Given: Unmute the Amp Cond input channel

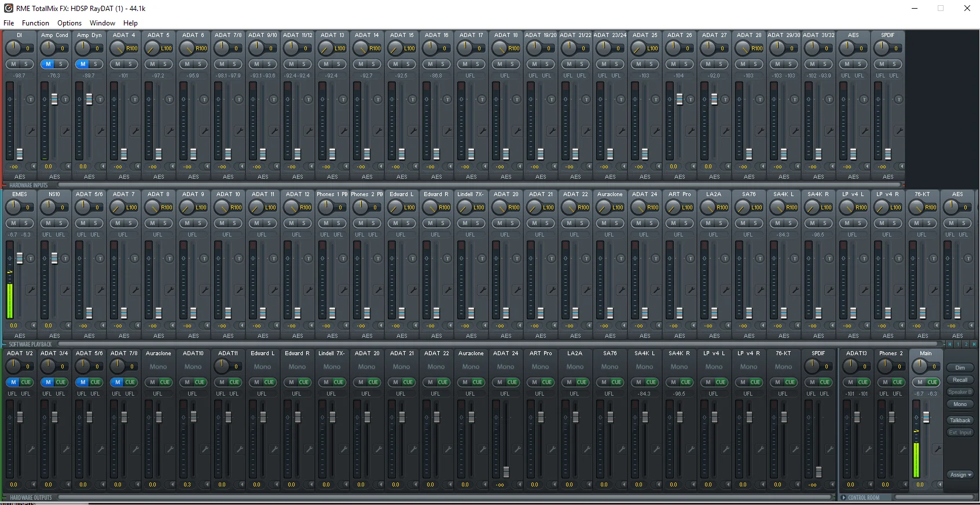Looking at the screenshot, I should [48, 64].
